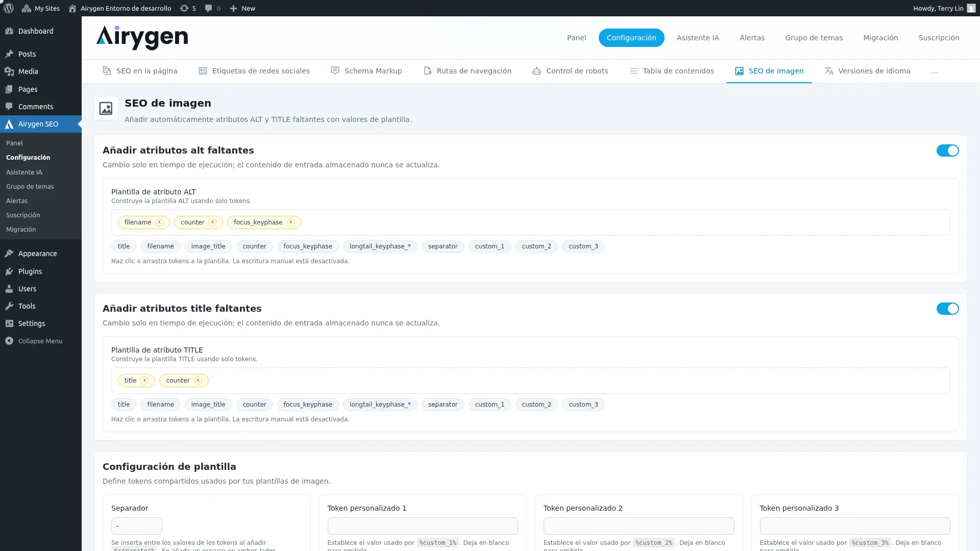Show more settings tabs via ellipsis
Viewport: 980px width, 551px height.
934,71
